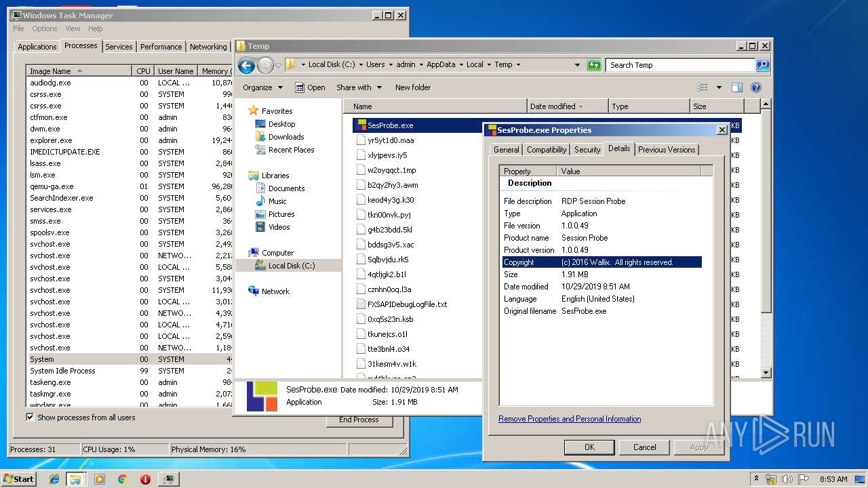Open View menu in Task Manager
868x488 pixels.
click(73, 28)
